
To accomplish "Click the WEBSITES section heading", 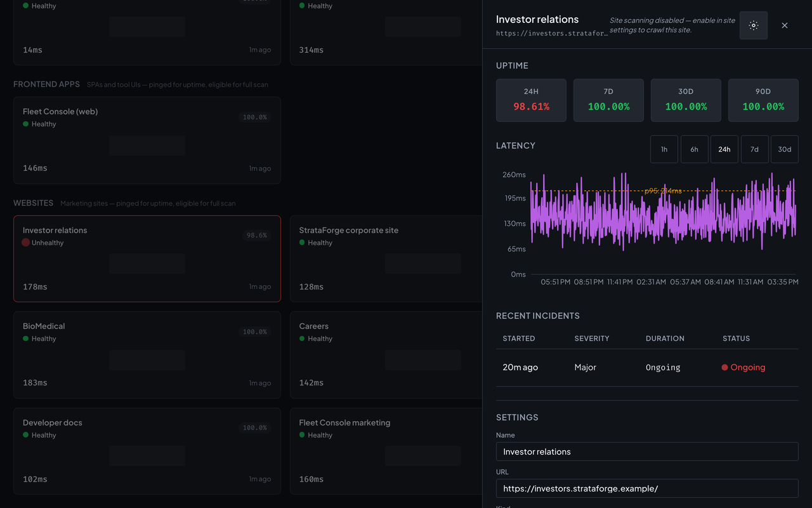I will tap(34, 203).
